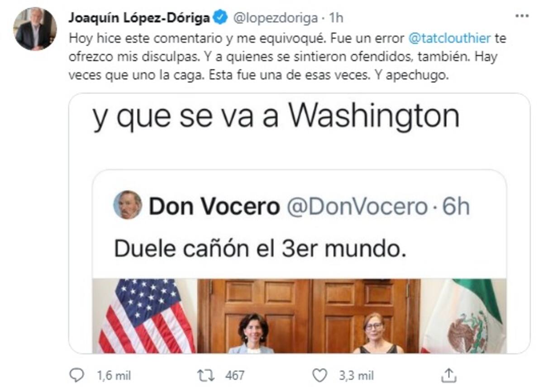Retweet this post using the retweet icon
Screen dimensions: 543x392
(206, 375)
